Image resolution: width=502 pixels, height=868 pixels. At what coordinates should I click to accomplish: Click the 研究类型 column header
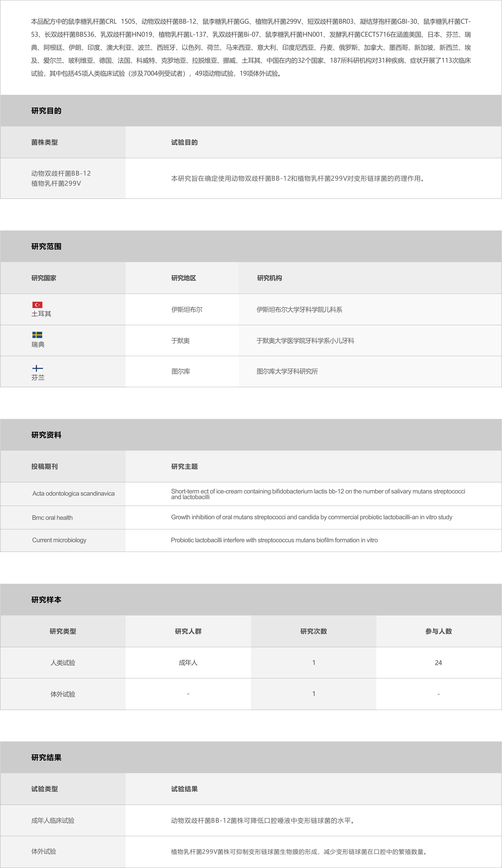(x=63, y=631)
